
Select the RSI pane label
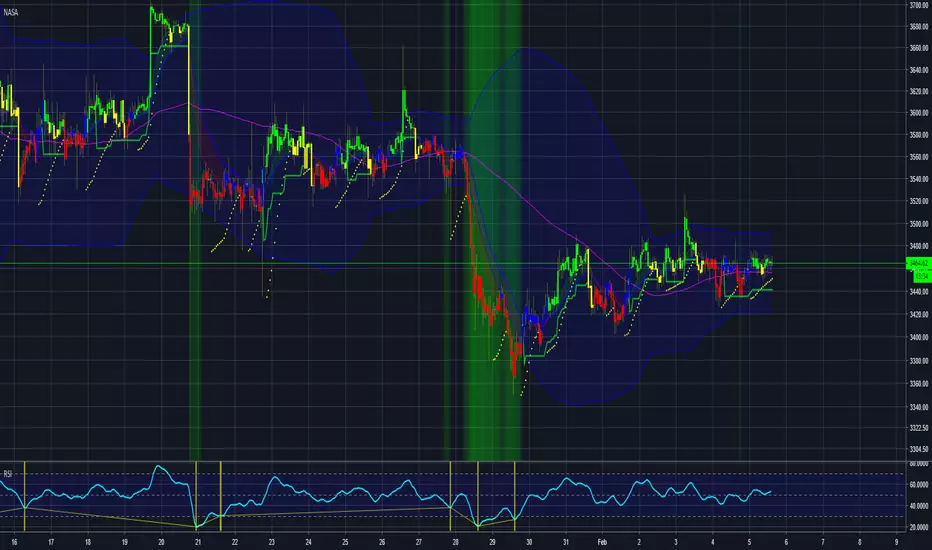click(8, 474)
